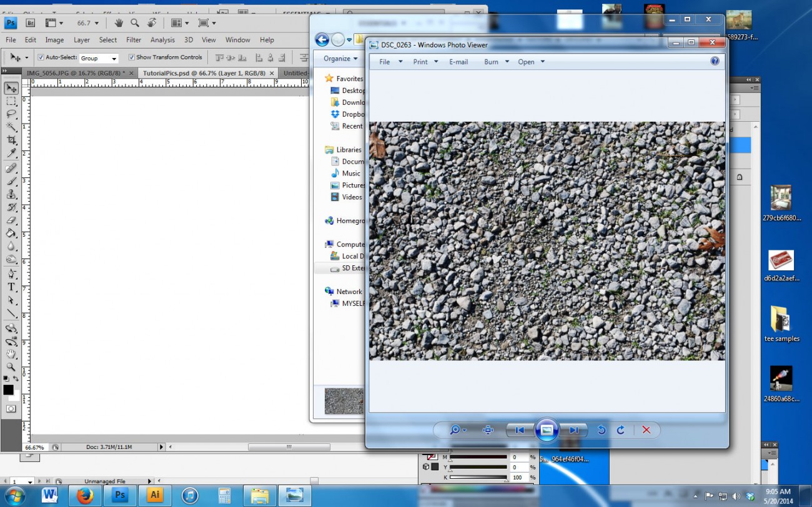Select the Crop tool
The image size is (812, 507).
pyautogui.click(x=11, y=140)
